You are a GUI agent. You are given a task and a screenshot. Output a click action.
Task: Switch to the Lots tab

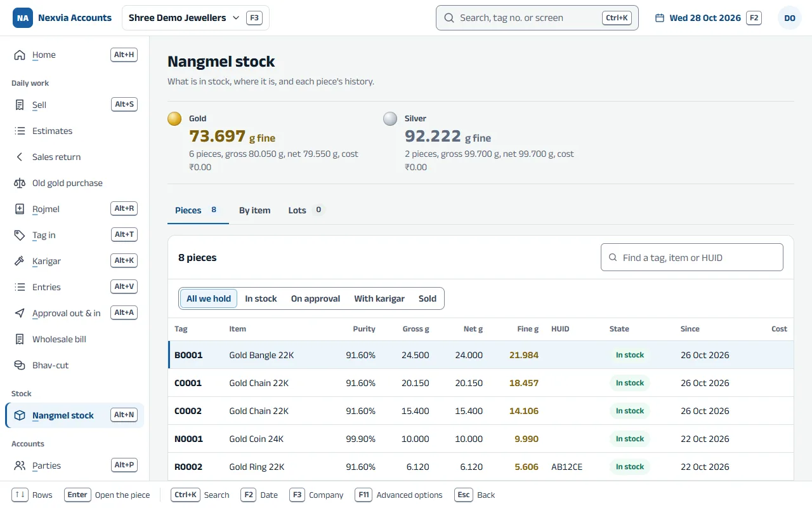pyautogui.click(x=306, y=210)
